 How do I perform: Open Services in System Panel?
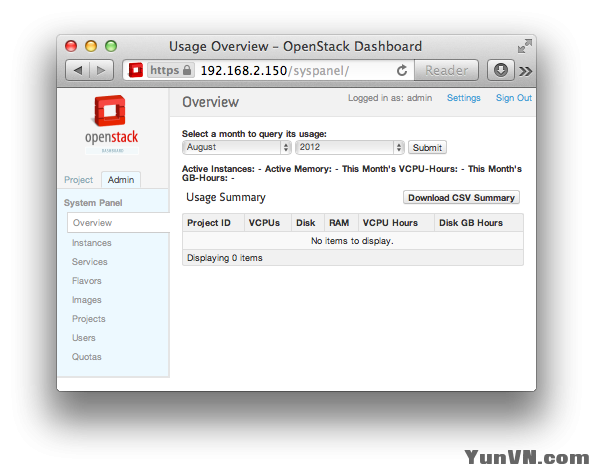click(x=90, y=262)
